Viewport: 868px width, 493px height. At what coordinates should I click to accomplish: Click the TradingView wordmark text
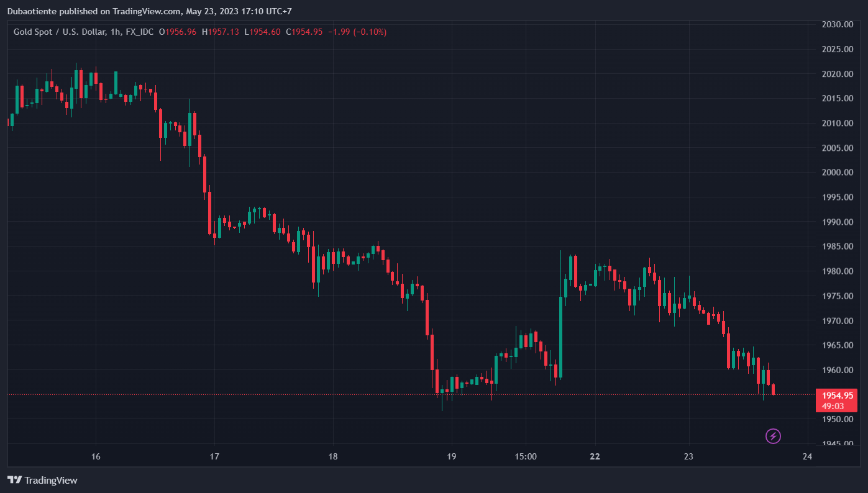click(x=51, y=480)
